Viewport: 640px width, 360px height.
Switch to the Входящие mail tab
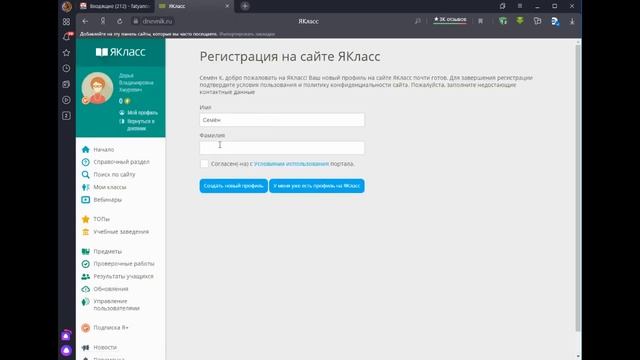pos(116,6)
